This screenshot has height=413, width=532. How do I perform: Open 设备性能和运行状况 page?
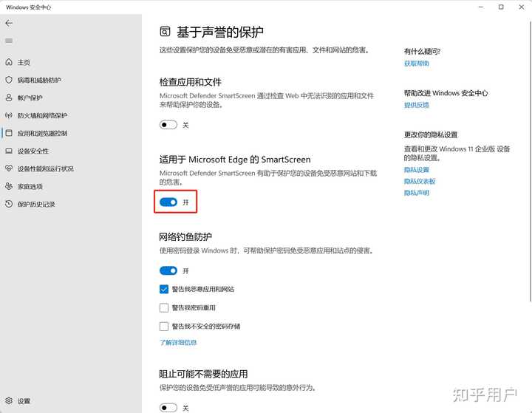pyautogui.click(x=46, y=168)
